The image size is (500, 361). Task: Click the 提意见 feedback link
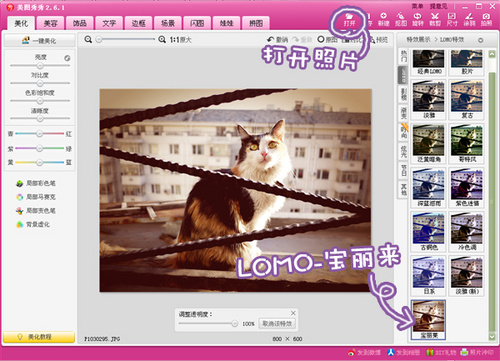coord(438,6)
